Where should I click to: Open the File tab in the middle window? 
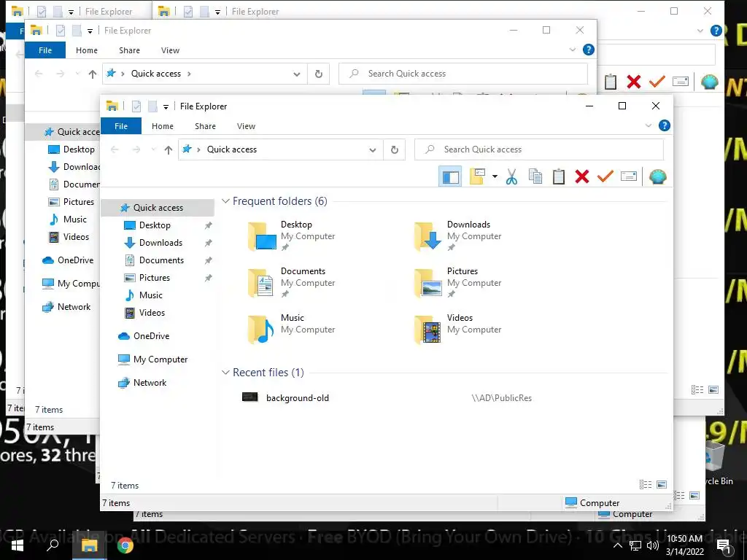pyautogui.click(x=45, y=50)
